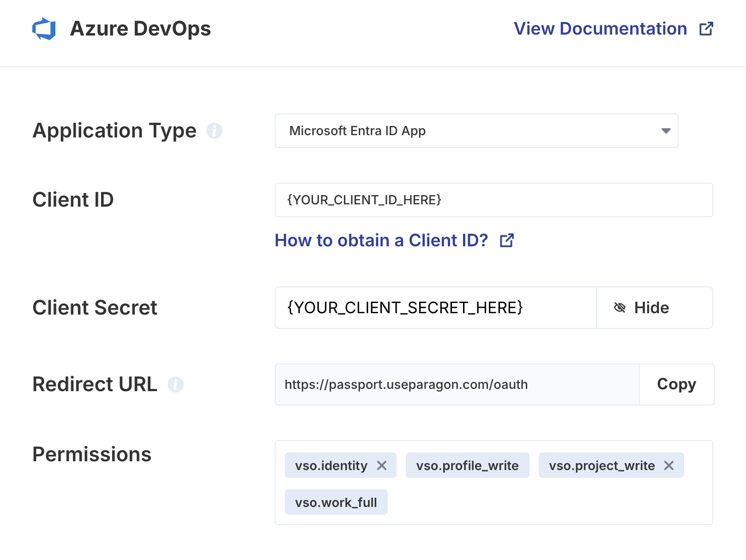Click the Application Type info icon
Image resolution: width=746 pixels, height=560 pixels.
pos(214,131)
